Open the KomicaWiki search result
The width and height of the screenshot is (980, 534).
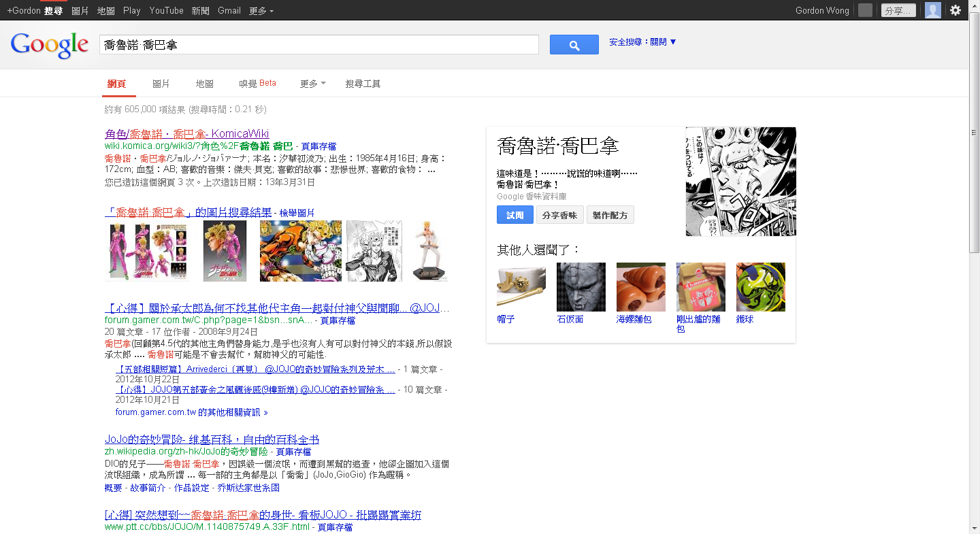pos(187,134)
